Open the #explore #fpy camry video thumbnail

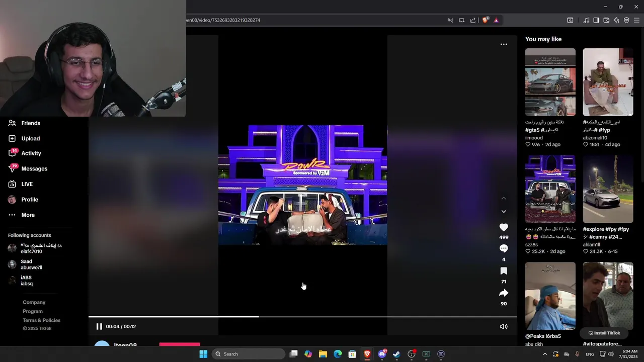pyautogui.click(x=608, y=189)
